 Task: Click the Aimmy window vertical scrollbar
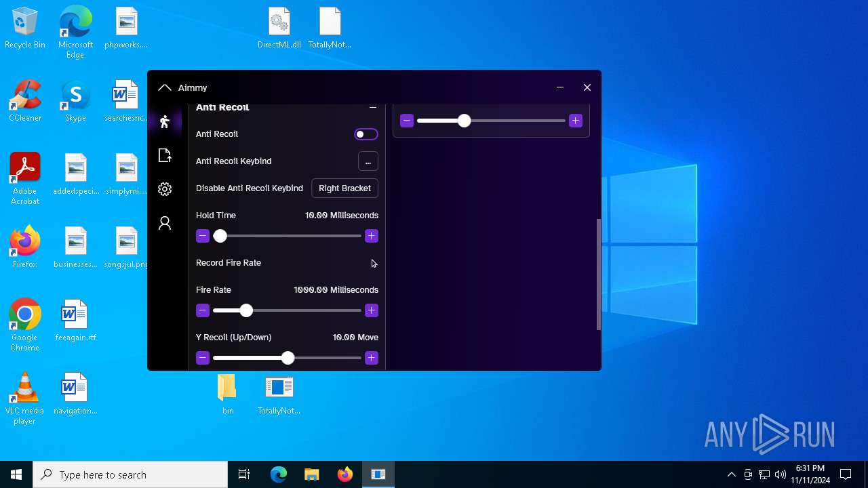599,274
